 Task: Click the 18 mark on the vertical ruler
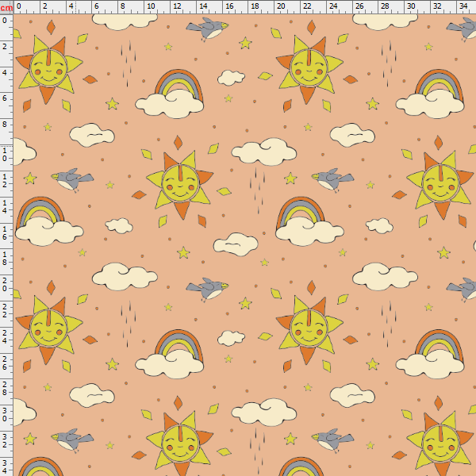point(5,258)
